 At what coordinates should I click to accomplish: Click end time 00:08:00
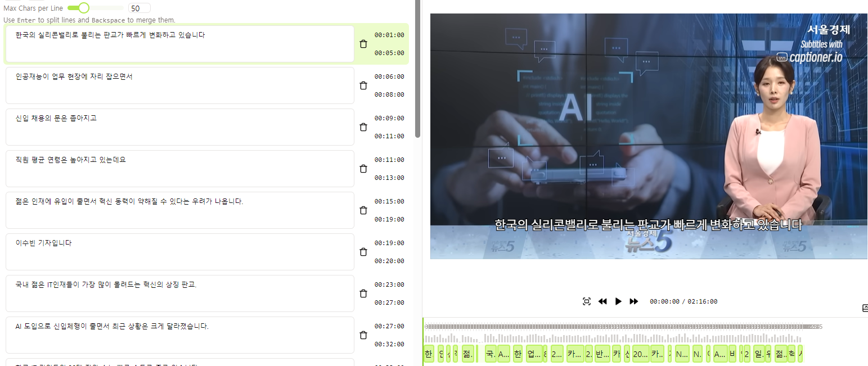coord(389,94)
